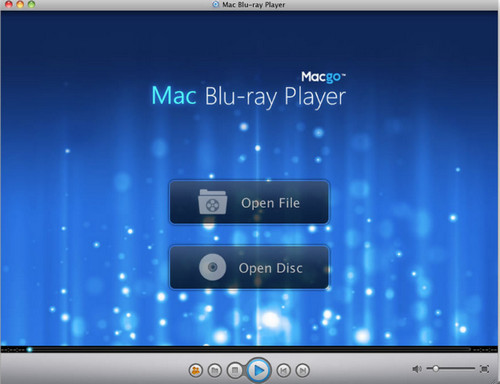Click the app icon in the title bar
500x384 pixels.
(x=216, y=4)
